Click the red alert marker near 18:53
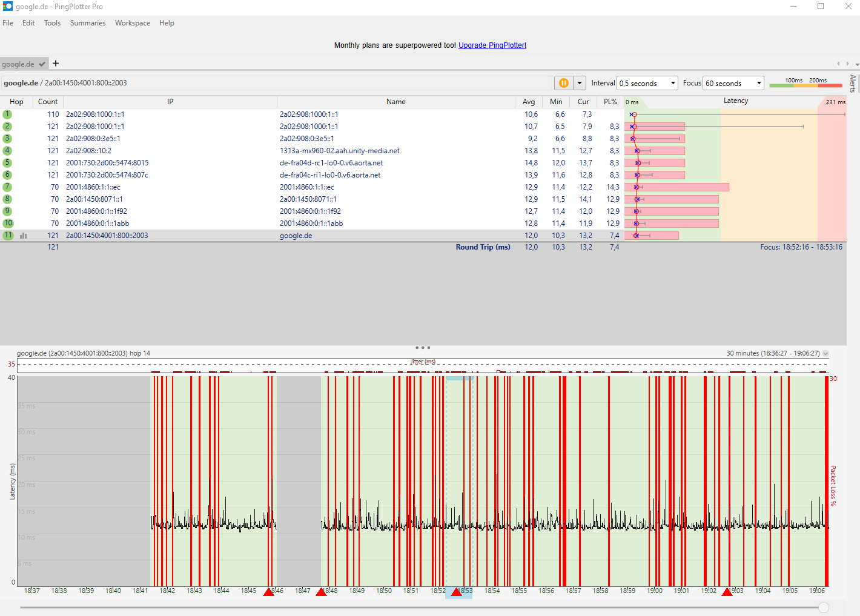The width and height of the screenshot is (860, 616). point(456,592)
